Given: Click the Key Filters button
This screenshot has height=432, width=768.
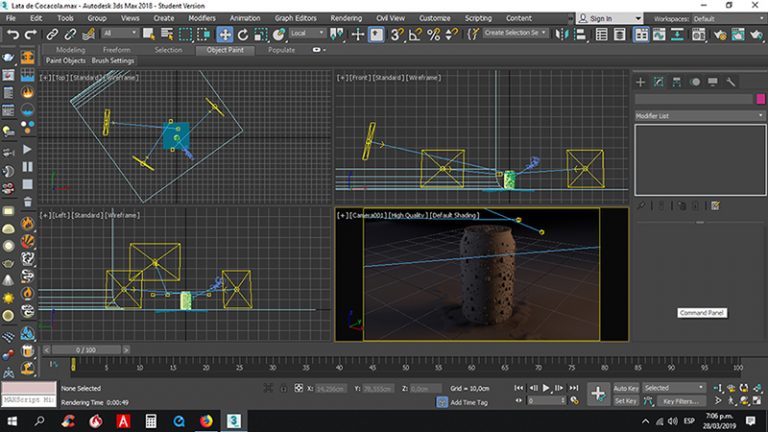Looking at the screenshot, I should point(681,401).
